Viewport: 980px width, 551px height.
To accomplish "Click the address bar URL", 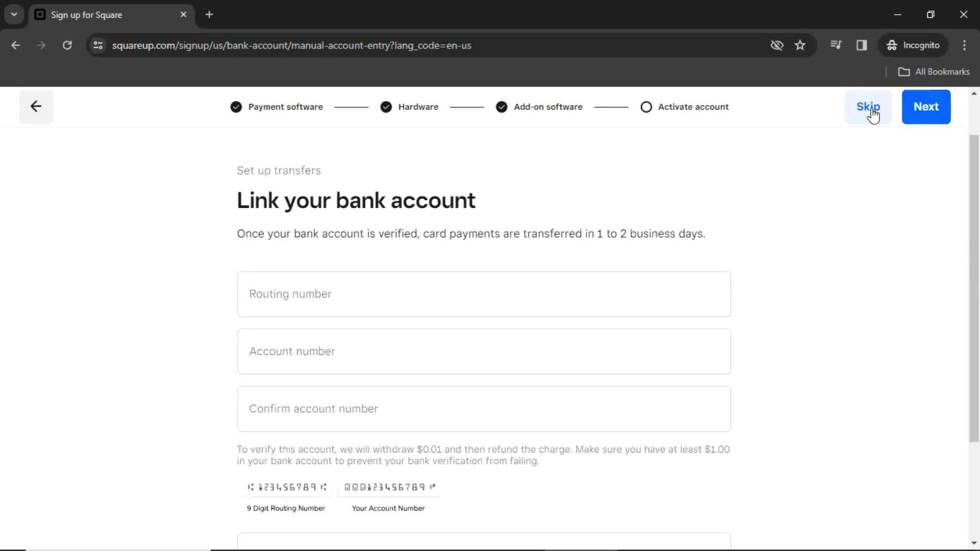I will coord(291,45).
